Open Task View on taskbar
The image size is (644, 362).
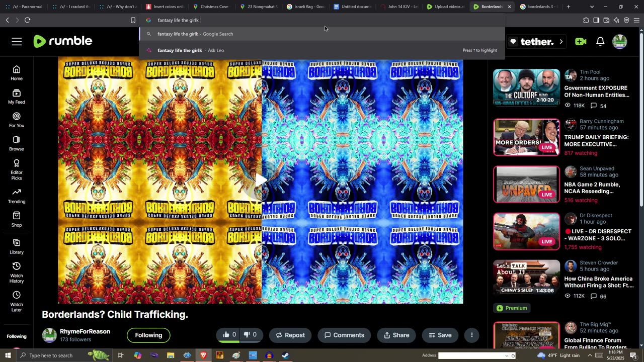point(121,355)
